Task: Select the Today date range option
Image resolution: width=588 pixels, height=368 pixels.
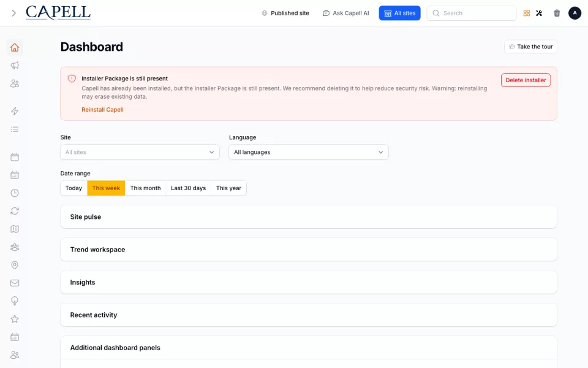Action: 73,188
